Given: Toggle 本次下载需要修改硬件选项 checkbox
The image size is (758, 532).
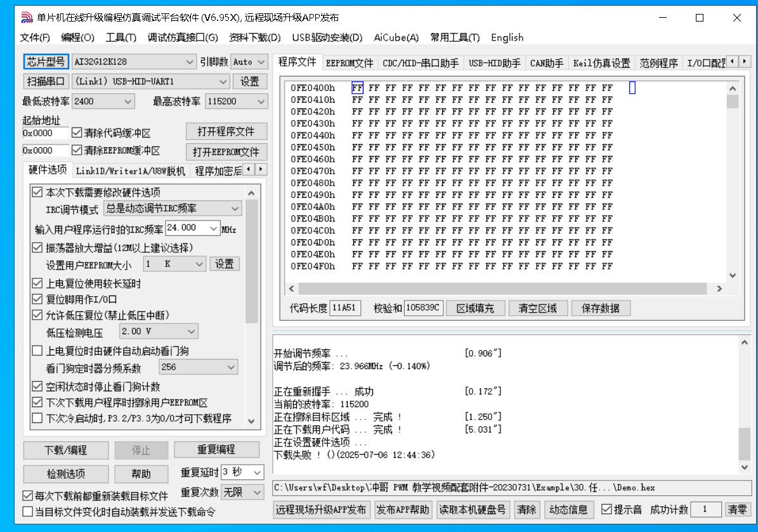Looking at the screenshot, I should point(37,192).
